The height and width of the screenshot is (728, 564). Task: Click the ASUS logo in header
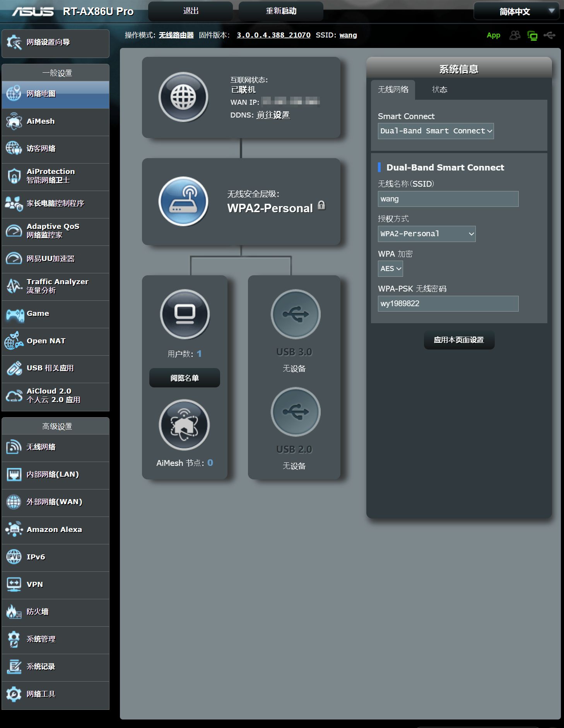(33, 12)
